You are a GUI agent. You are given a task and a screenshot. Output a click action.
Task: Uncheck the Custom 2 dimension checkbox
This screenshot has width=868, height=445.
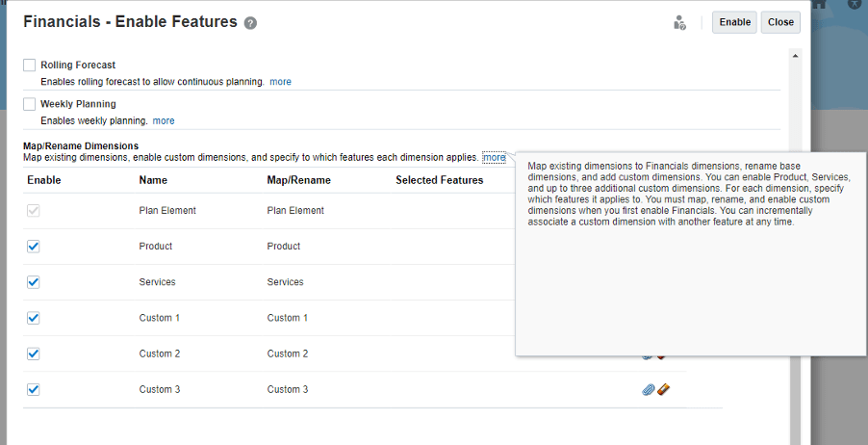pos(34,353)
